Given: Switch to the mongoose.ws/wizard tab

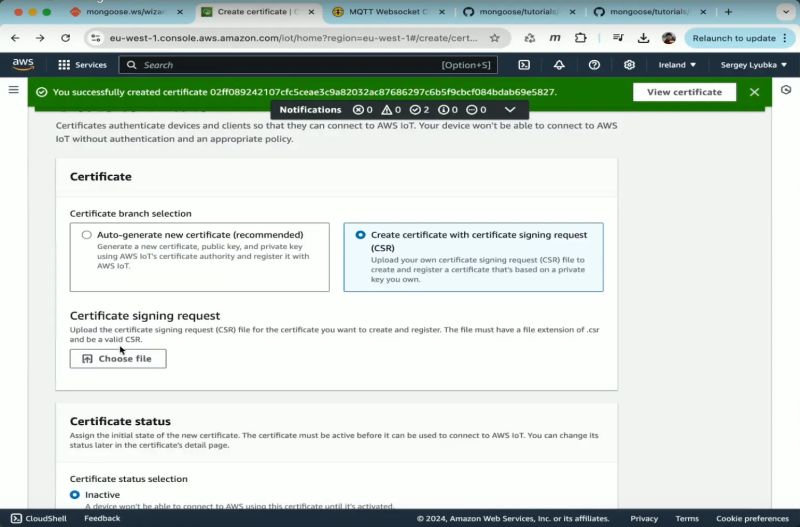Looking at the screenshot, I should [127, 12].
